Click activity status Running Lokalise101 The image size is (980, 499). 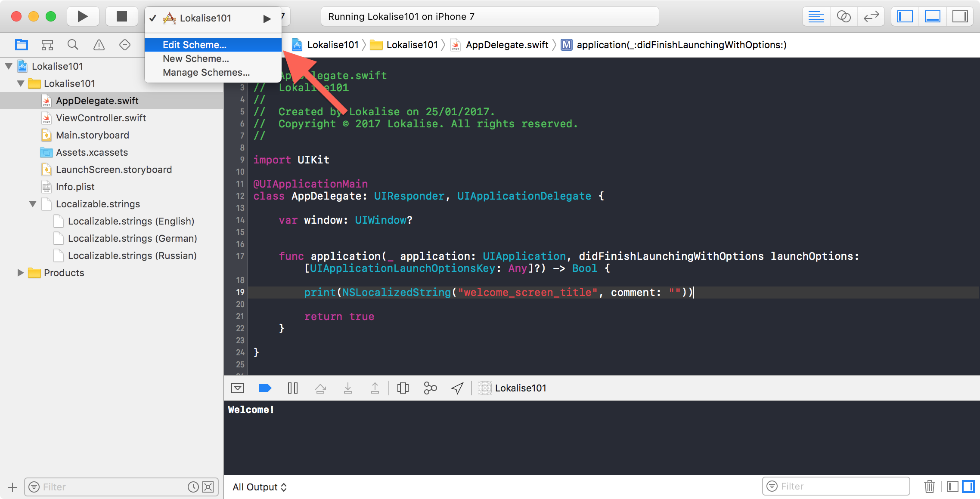(x=490, y=17)
